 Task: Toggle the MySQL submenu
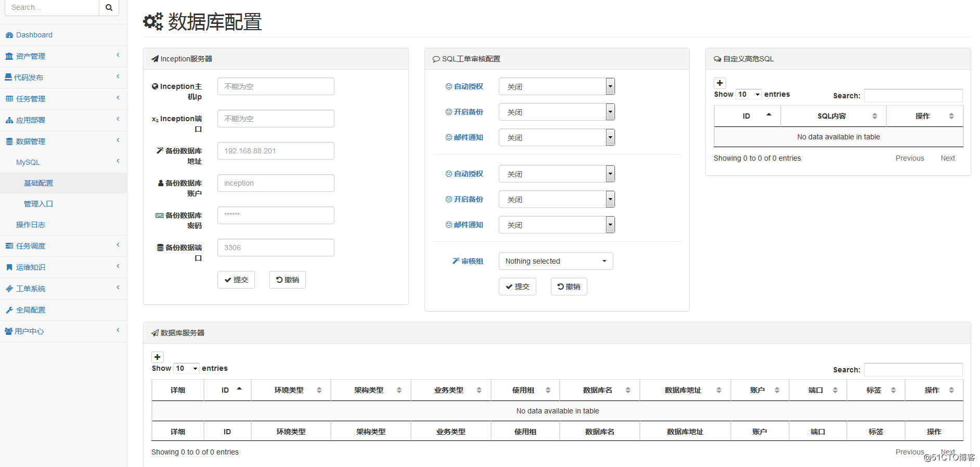click(x=63, y=162)
